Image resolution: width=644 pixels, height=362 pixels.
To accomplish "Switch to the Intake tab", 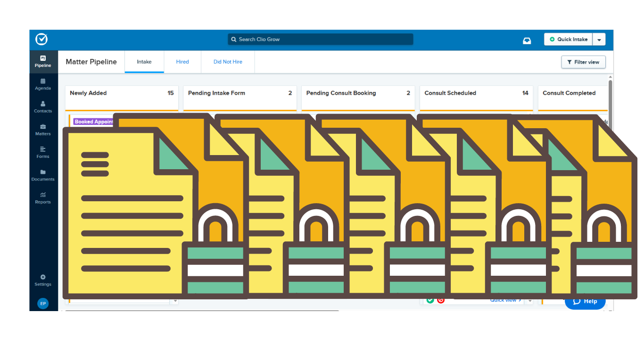I will click(x=144, y=62).
